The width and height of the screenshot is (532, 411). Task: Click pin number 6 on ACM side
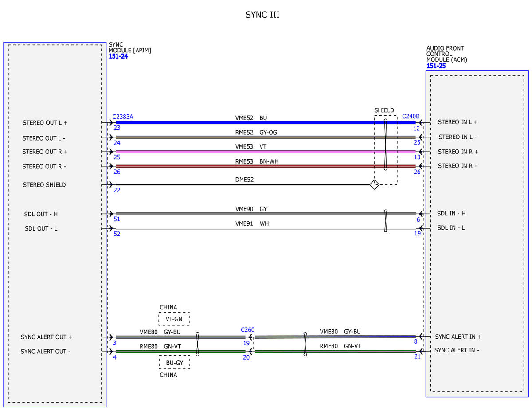pos(418,219)
